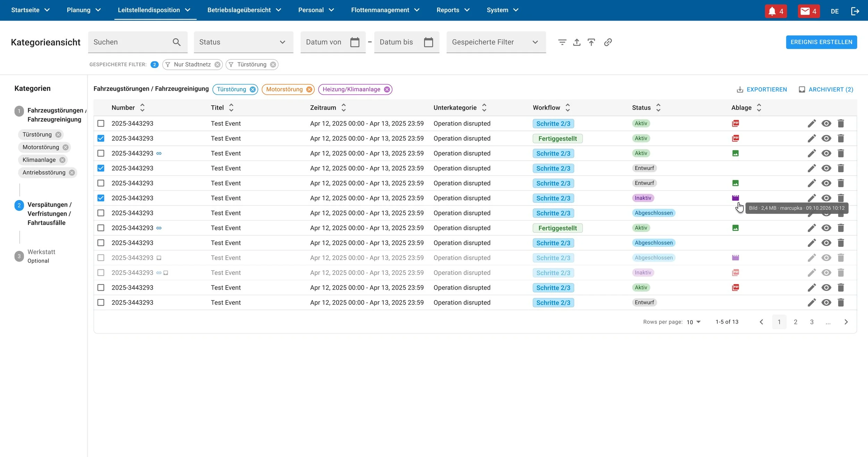Open the mail inbox with 4 messages
The image size is (868, 457).
(x=809, y=11)
